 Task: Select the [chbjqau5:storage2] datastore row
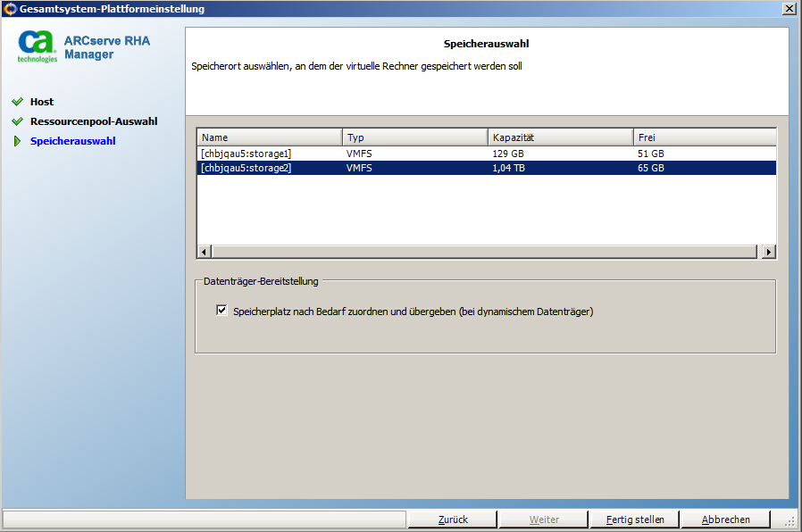point(487,168)
